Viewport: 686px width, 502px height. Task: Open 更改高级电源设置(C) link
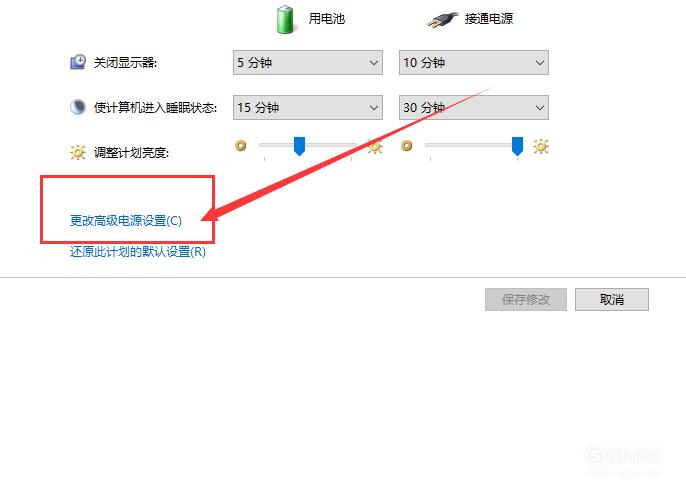[x=126, y=221]
